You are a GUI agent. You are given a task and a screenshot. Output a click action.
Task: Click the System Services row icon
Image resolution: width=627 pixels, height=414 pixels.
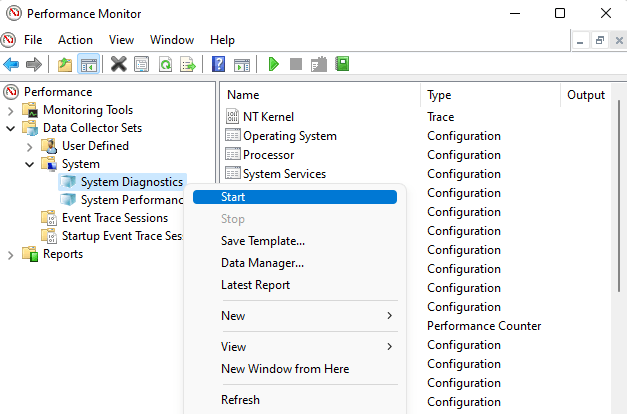[x=233, y=173]
